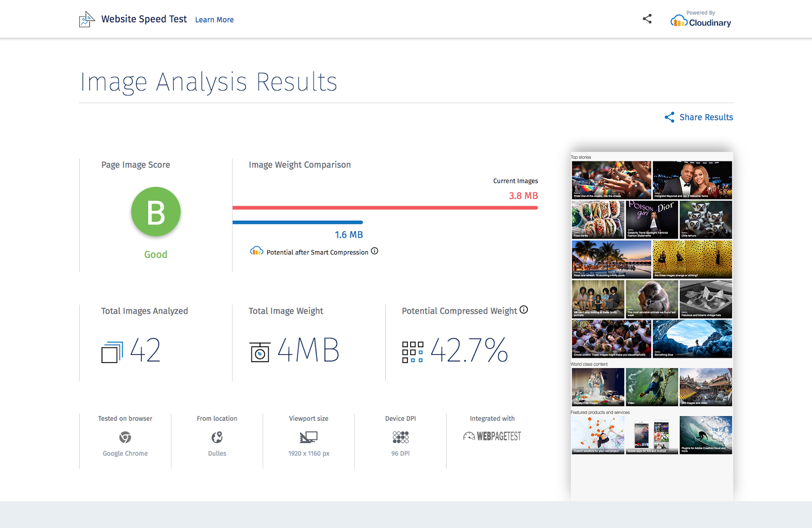Open the share icon in the header
This screenshot has height=528, width=812.
coord(647,18)
